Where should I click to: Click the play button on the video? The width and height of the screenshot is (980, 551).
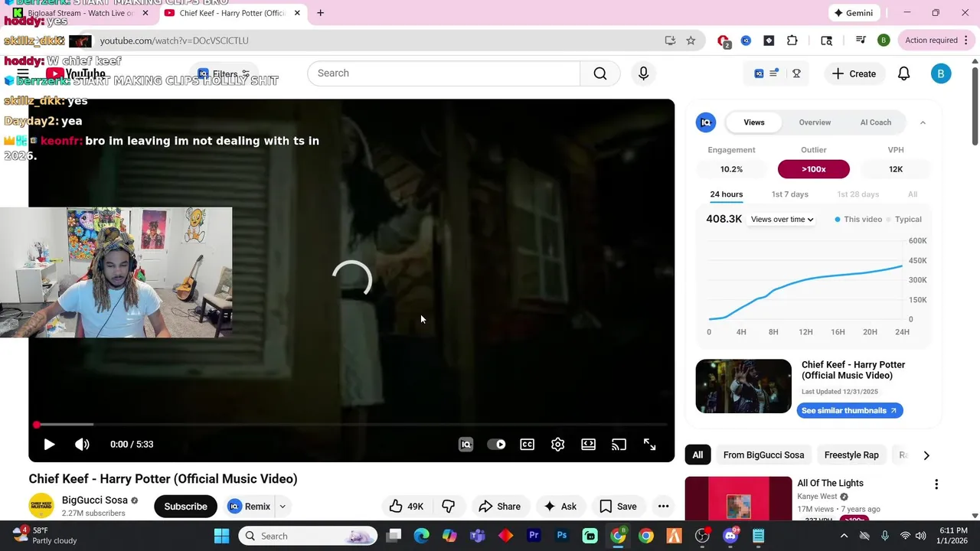coord(49,444)
